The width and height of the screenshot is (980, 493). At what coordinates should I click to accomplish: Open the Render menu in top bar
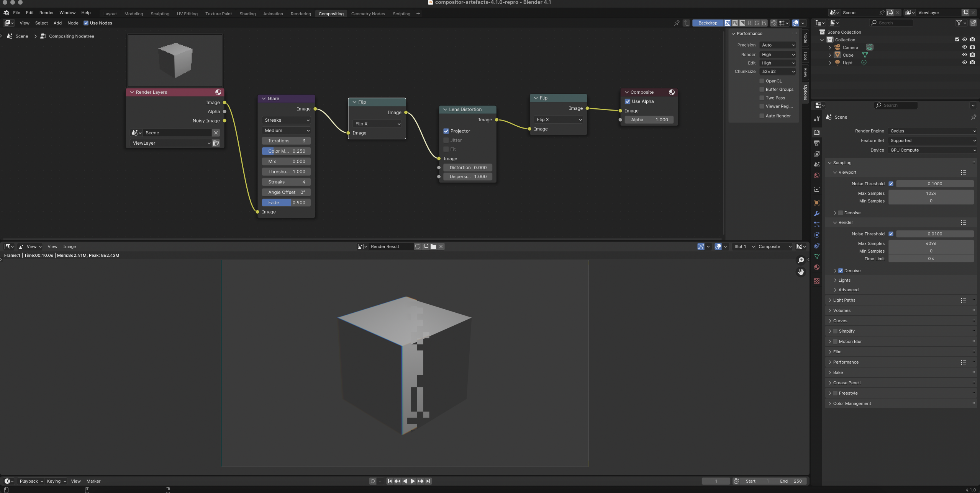click(46, 13)
